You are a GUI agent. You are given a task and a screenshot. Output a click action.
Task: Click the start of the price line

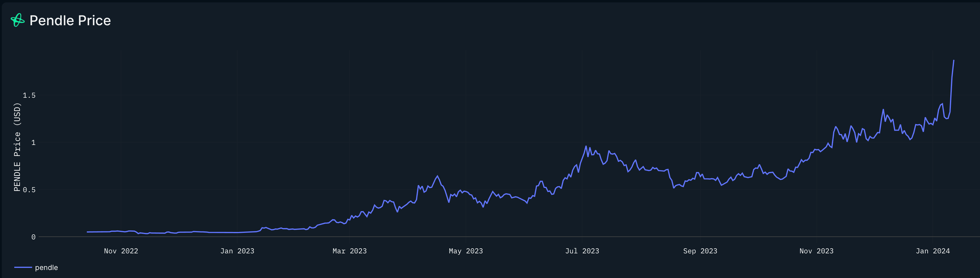point(87,232)
